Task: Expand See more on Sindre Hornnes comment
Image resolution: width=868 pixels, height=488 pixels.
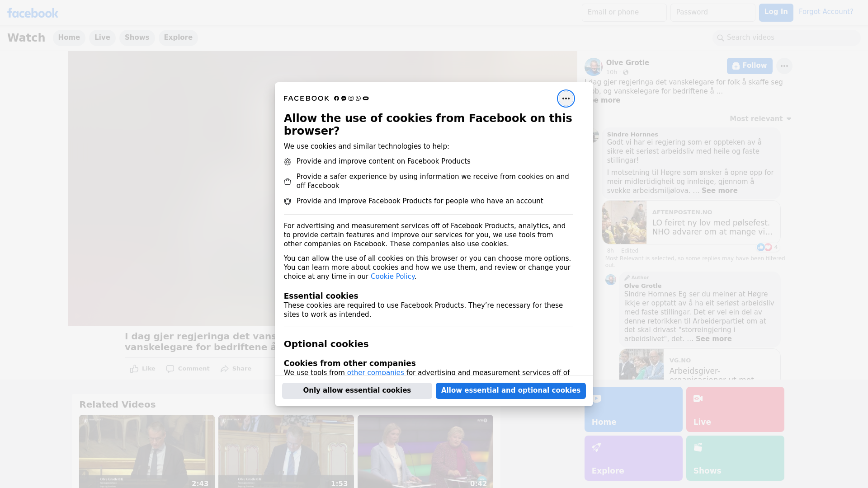Action: [x=719, y=191]
